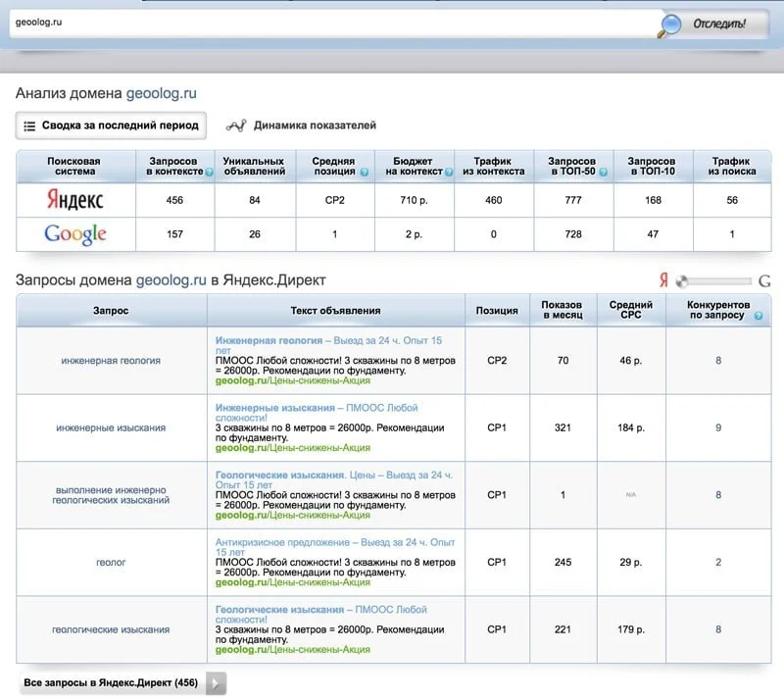Click the arrow next to Все запросы button
Viewport: 784px width, 700px height.
pyautogui.click(x=216, y=683)
